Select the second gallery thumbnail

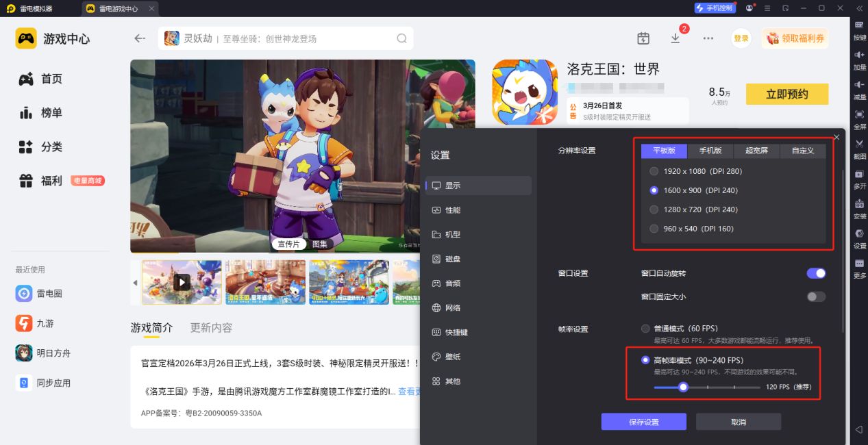point(265,282)
